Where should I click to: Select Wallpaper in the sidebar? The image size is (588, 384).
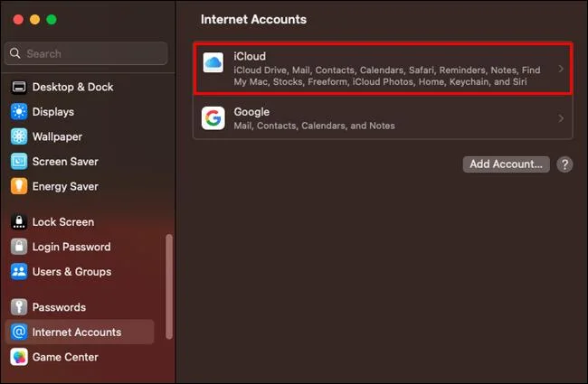[x=57, y=136]
